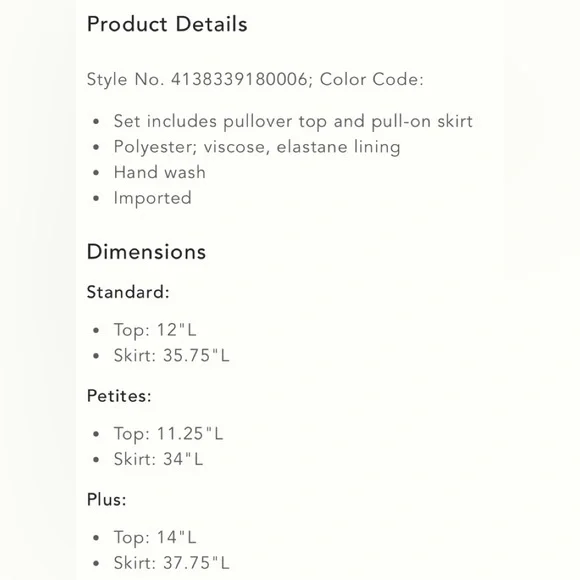Image resolution: width=580 pixels, height=580 pixels.
Task: Click the bullet before Skirt: 34"L
Action: [x=96, y=460]
